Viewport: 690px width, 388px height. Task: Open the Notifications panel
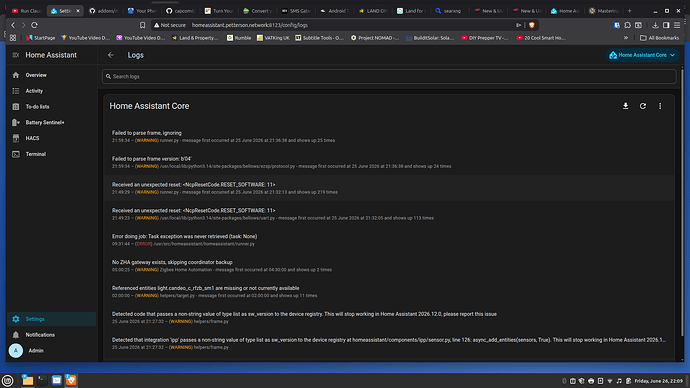pos(51,335)
